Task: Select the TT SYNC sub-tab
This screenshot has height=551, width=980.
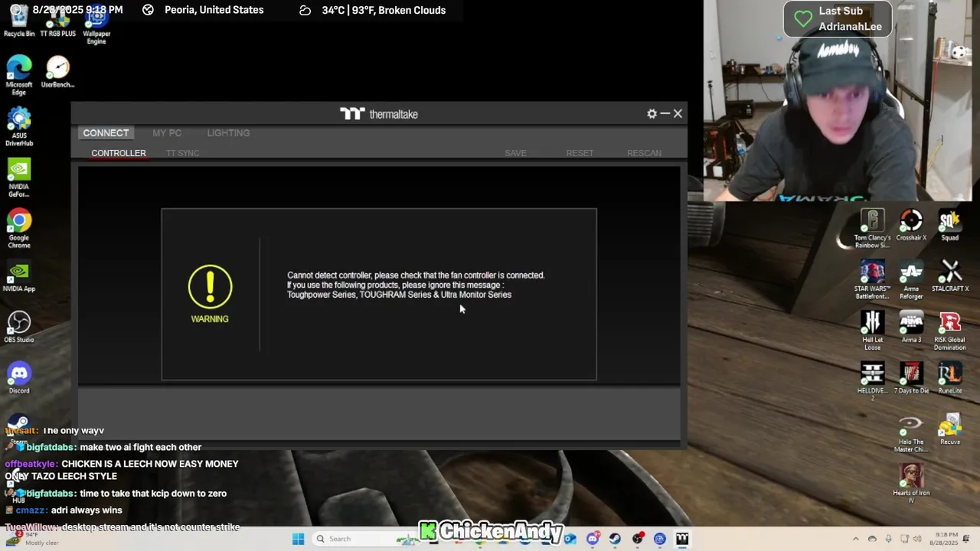Action: [x=182, y=153]
